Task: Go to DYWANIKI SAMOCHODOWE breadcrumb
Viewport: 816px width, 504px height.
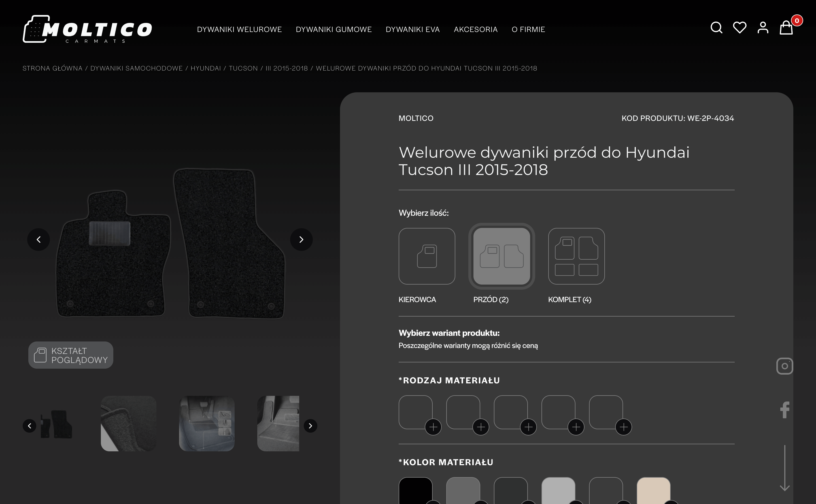Action: (136, 68)
